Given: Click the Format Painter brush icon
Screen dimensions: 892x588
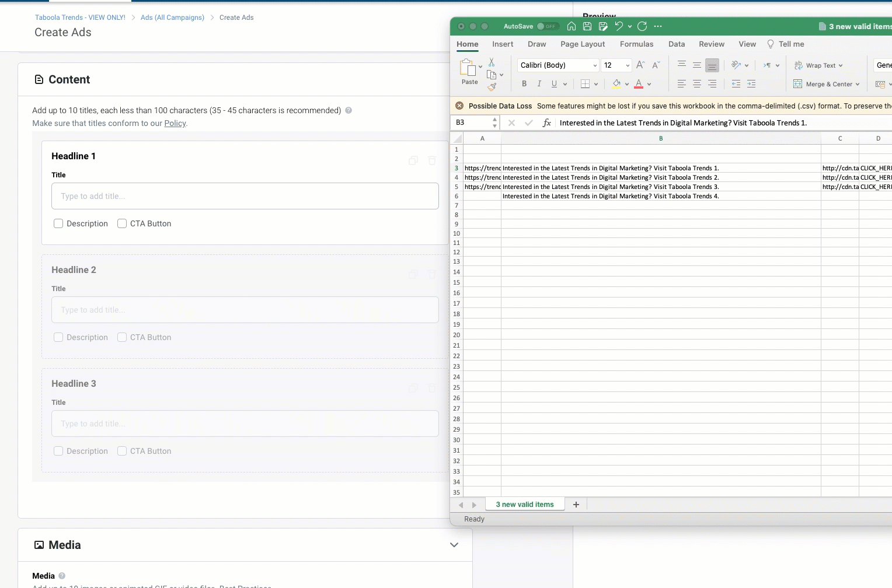Looking at the screenshot, I should pos(492,87).
